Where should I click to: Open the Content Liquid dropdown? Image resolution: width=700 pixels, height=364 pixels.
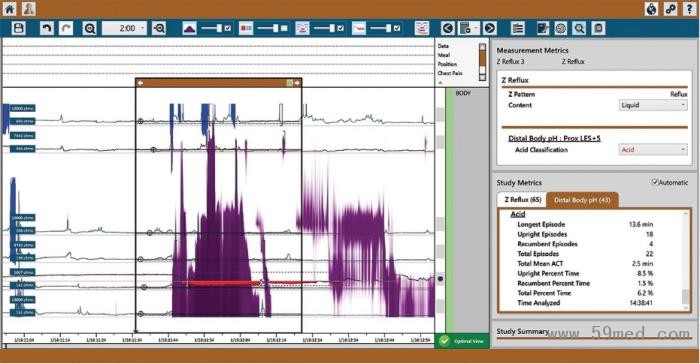click(x=653, y=105)
